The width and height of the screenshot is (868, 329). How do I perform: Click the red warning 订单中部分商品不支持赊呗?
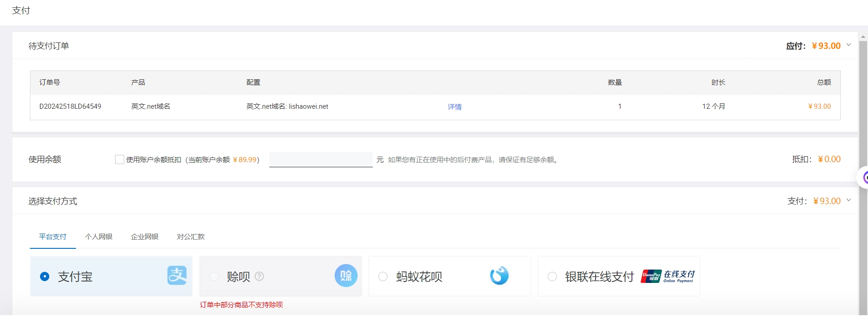pyautogui.click(x=241, y=305)
